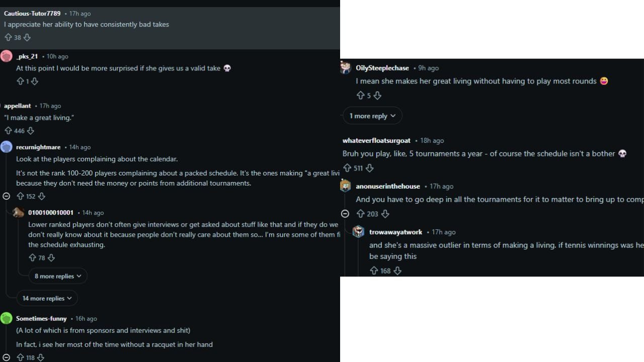
Task: Downvote OilySteeplechase's comment
Action: 377,95
